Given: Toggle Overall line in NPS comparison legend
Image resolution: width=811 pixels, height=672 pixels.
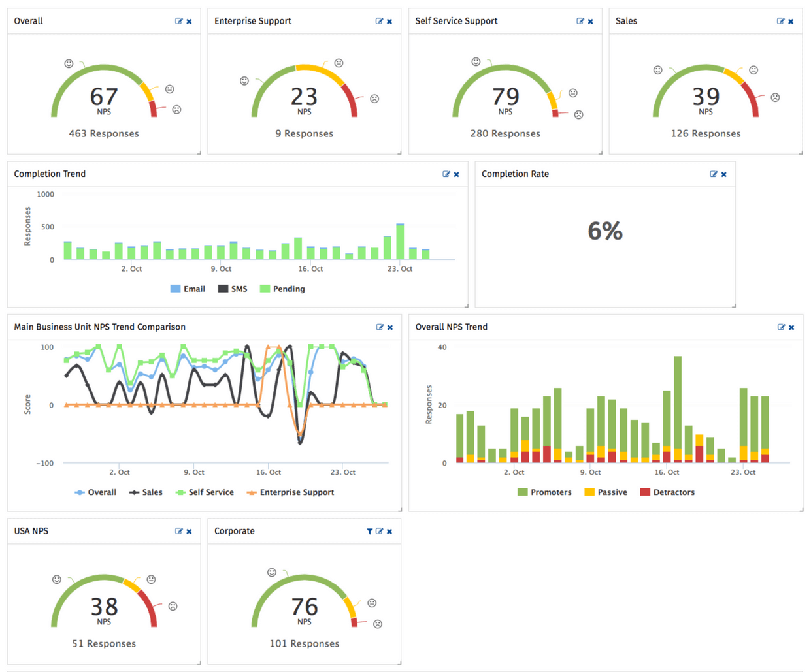Looking at the screenshot, I should [x=95, y=492].
